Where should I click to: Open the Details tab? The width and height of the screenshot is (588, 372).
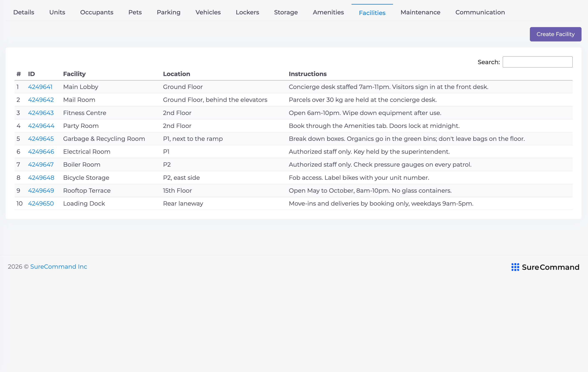click(x=24, y=12)
